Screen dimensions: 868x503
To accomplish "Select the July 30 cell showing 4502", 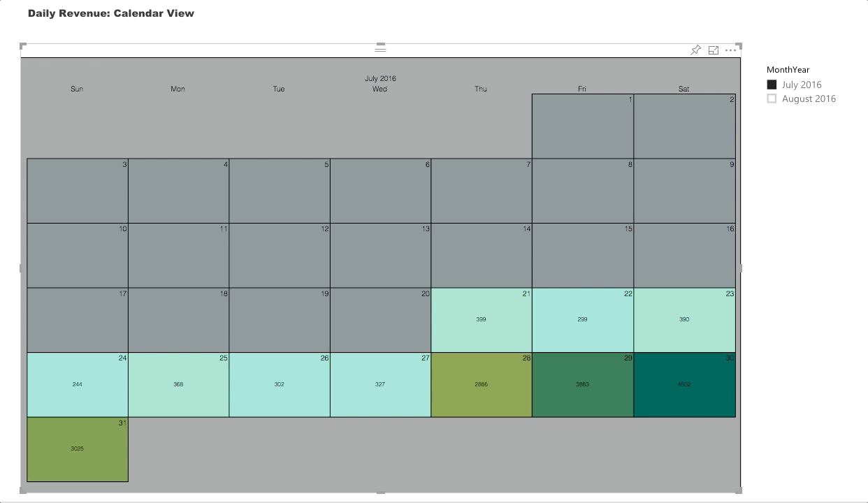I will pyautogui.click(x=684, y=385).
